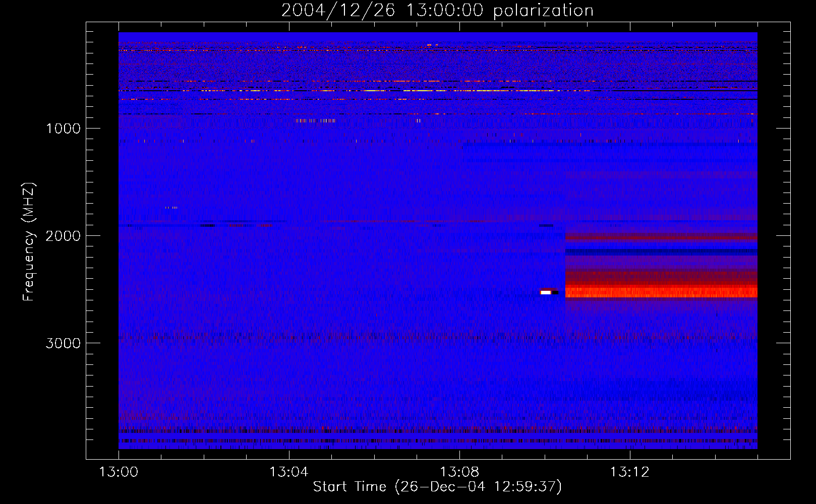Click the bright red-orange band after 13:10

661,292
